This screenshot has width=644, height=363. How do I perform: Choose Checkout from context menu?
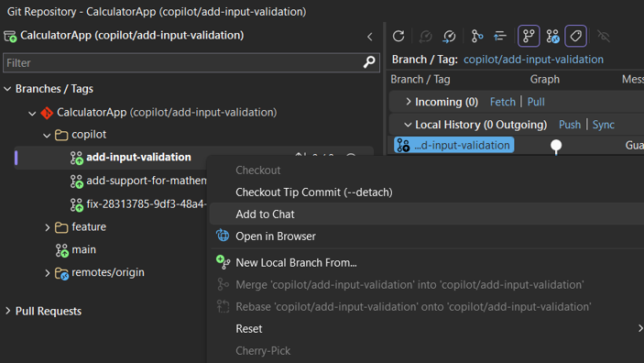[258, 170]
